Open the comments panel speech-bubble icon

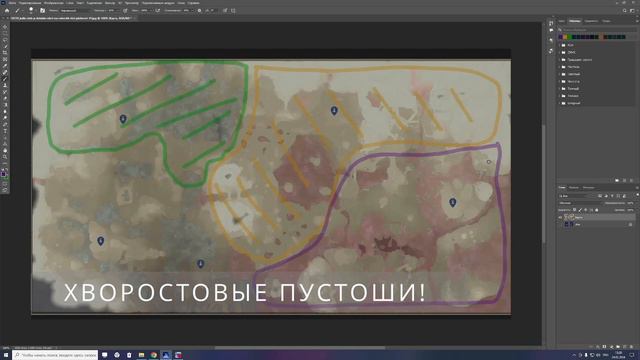point(551,30)
